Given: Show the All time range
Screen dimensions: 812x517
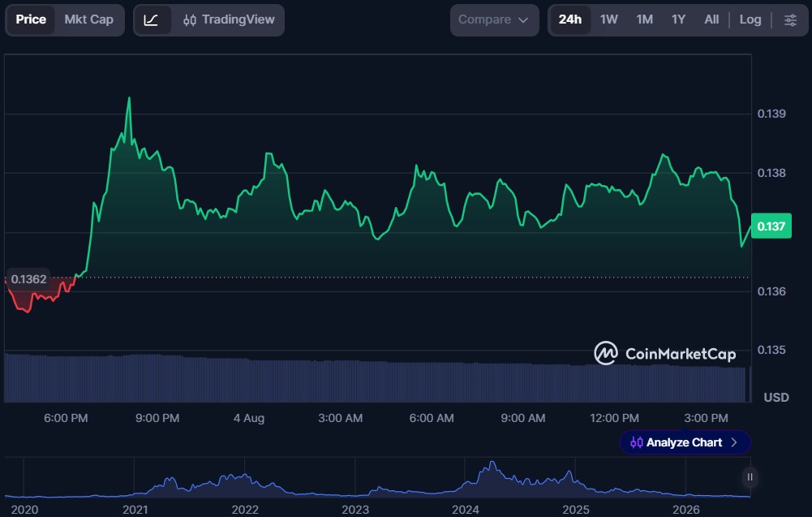Looking at the screenshot, I should 711,19.
